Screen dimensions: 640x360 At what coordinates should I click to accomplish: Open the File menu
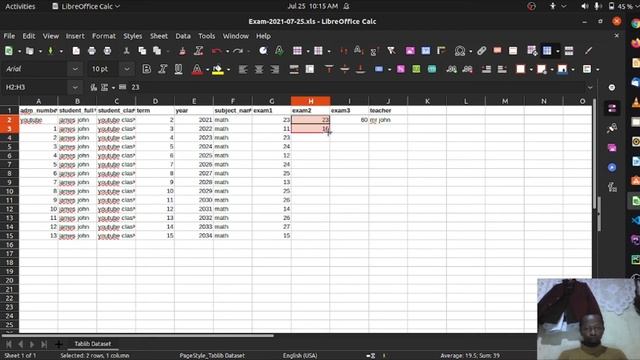9,36
